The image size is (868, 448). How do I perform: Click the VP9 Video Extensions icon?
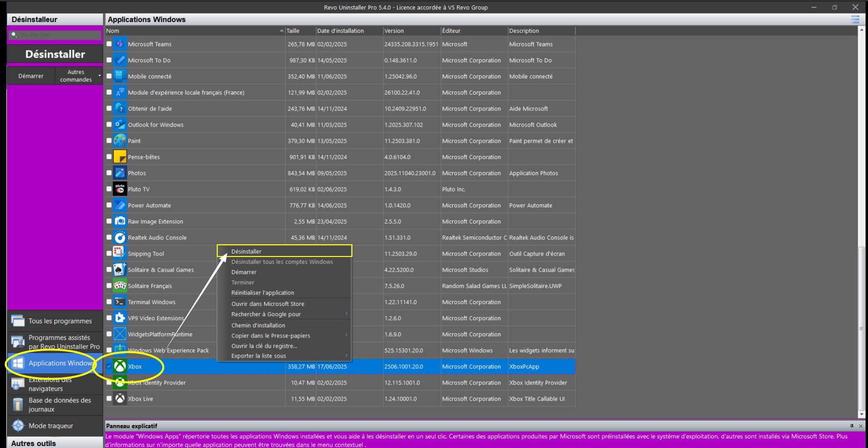click(120, 318)
